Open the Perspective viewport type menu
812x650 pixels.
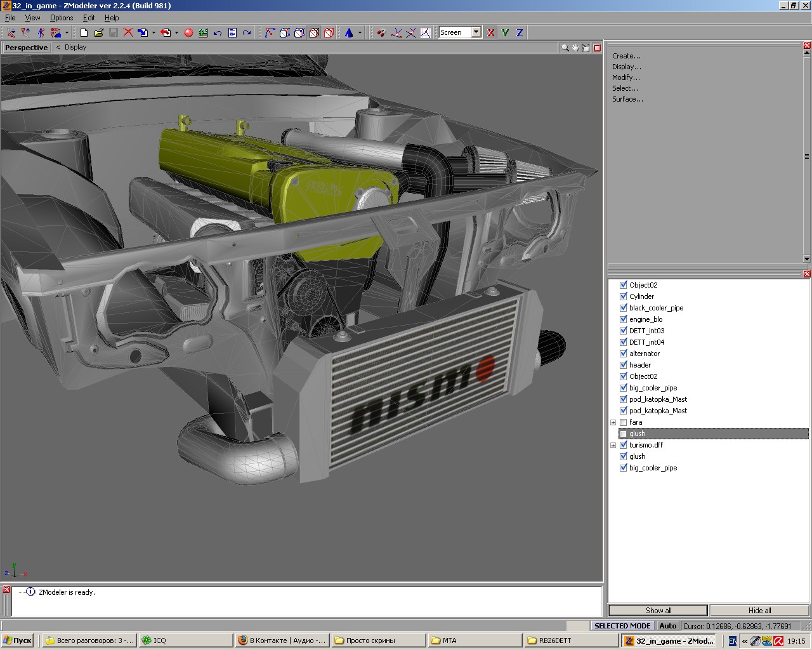point(26,48)
